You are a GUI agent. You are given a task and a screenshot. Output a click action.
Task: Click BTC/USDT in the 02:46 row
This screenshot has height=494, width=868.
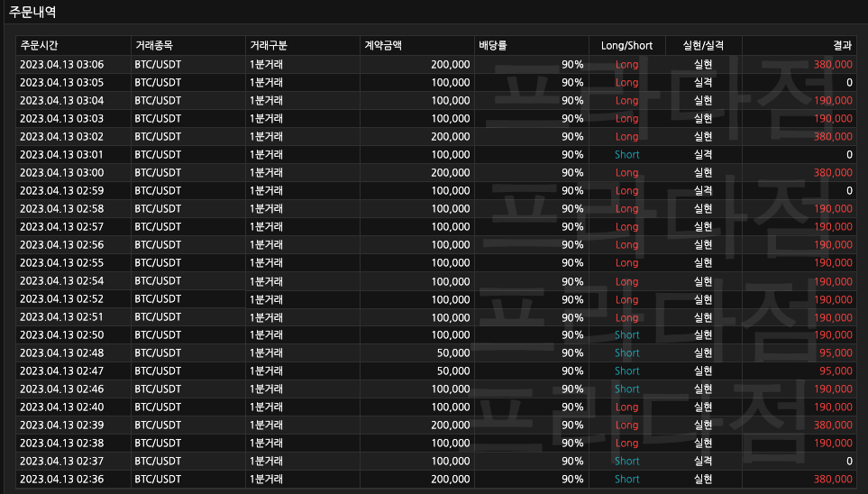158,389
